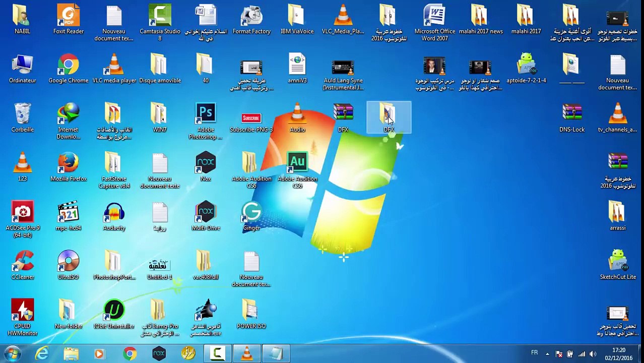Launch Audacity from the desktop

[x=114, y=216]
